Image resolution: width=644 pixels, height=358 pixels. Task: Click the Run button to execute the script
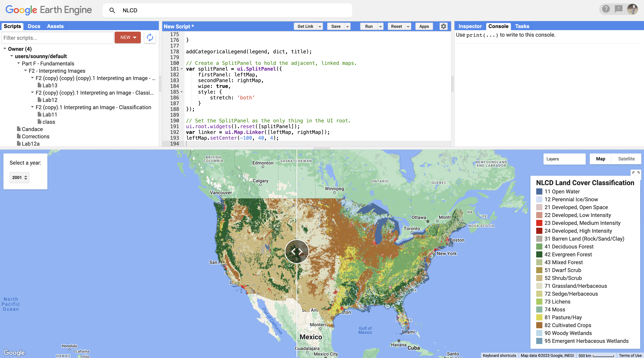click(x=369, y=26)
